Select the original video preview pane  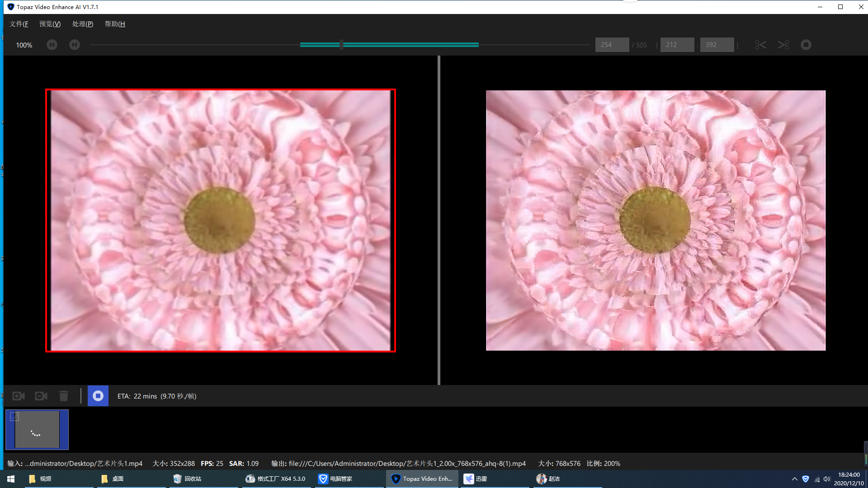221,221
